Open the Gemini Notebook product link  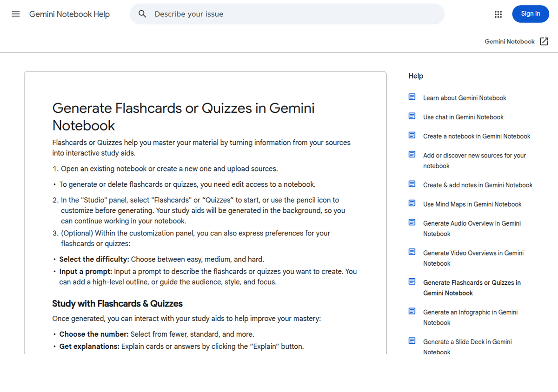(x=510, y=41)
